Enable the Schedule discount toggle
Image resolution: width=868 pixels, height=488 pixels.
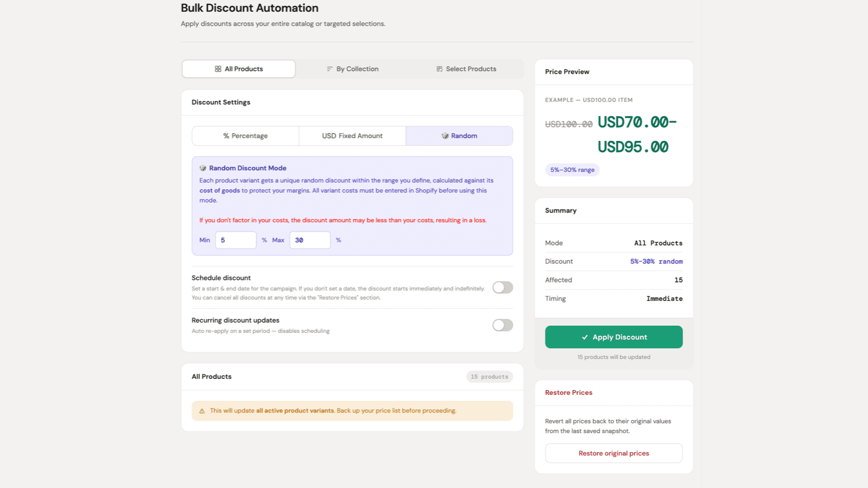[502, 287]
